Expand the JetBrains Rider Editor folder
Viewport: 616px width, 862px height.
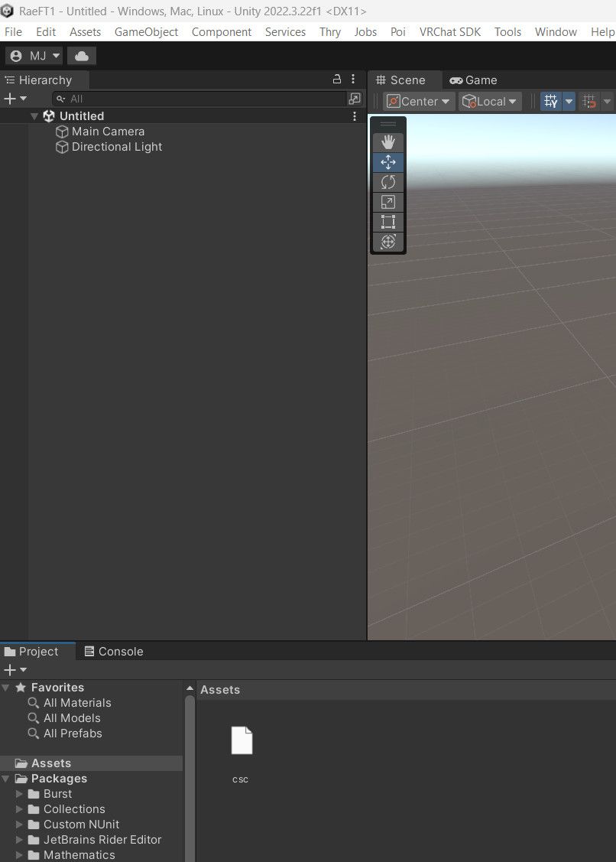19,840
